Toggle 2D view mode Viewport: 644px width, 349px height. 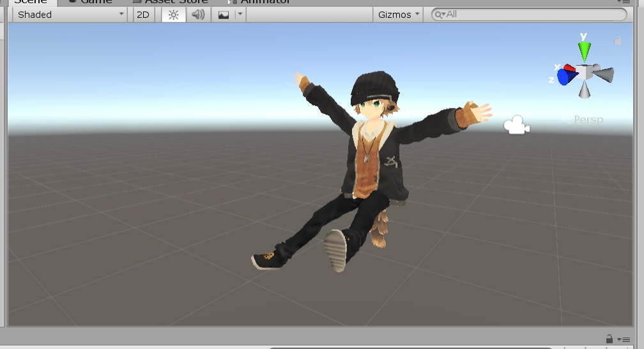pyautogui.click(x=143, y=15)
